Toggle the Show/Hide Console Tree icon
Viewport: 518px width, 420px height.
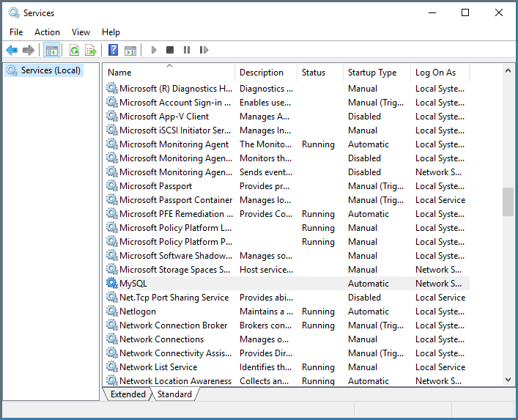(x=52, y=51)
